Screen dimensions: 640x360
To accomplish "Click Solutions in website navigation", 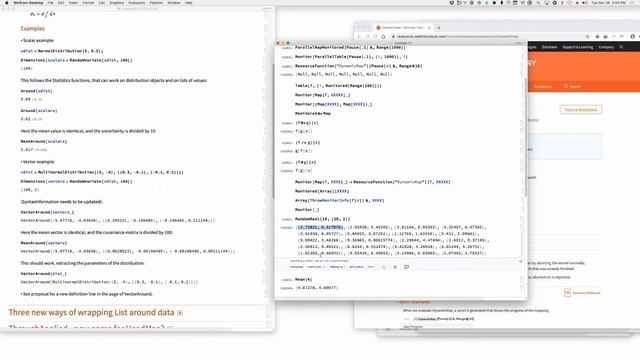I will click(549, 47).
